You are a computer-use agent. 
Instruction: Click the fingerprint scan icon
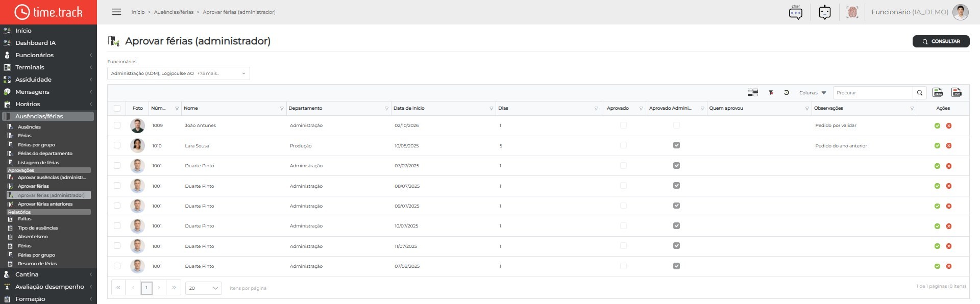pos(852,12)
